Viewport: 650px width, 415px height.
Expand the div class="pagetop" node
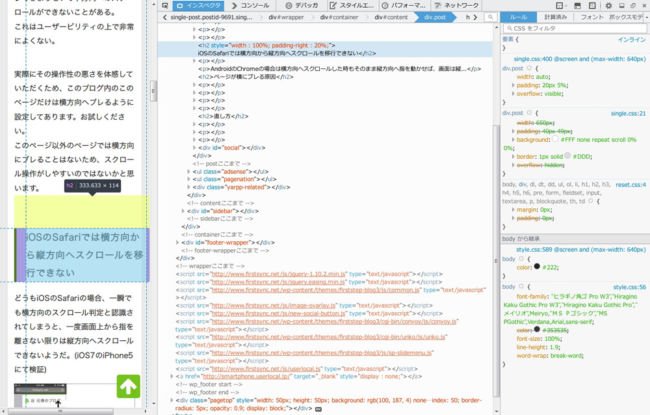pos(172,400)
